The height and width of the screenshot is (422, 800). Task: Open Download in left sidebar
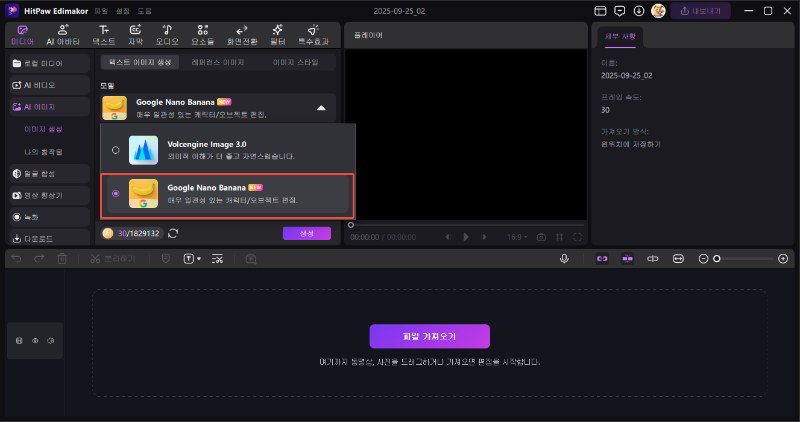pyautogui.click(x=49, y=239)
